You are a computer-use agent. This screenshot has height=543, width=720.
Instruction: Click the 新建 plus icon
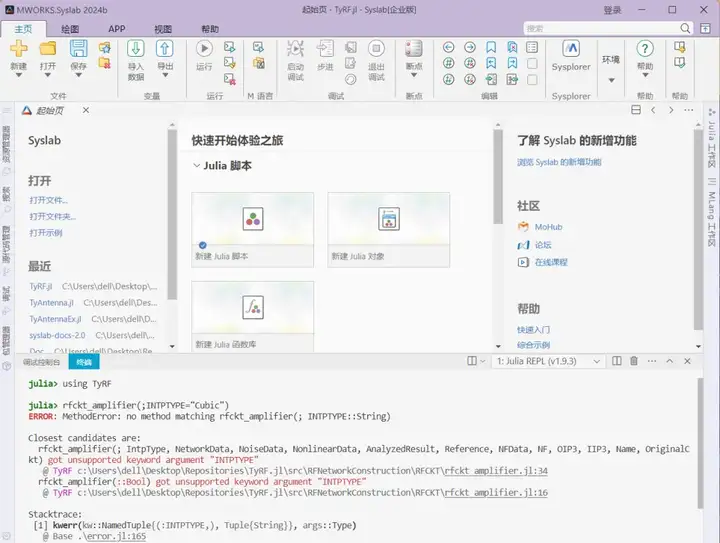pyautogui.click(x=18, y=48)
